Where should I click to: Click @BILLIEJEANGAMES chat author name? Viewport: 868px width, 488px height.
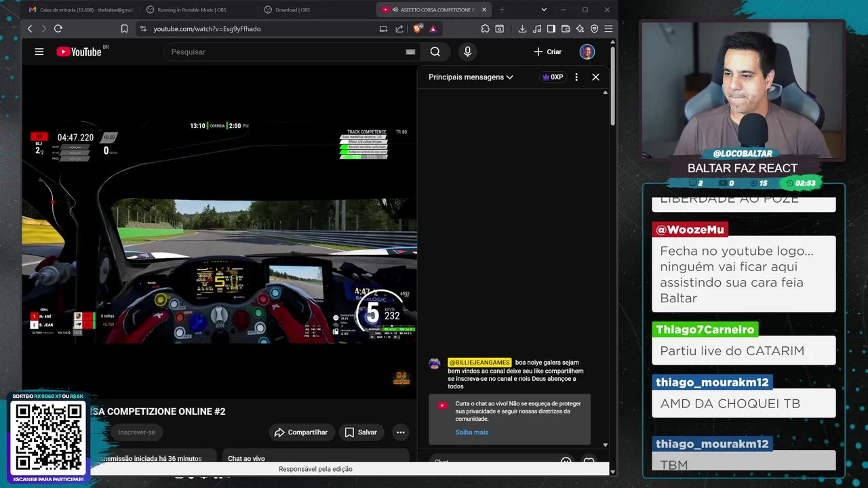point(479,363)
